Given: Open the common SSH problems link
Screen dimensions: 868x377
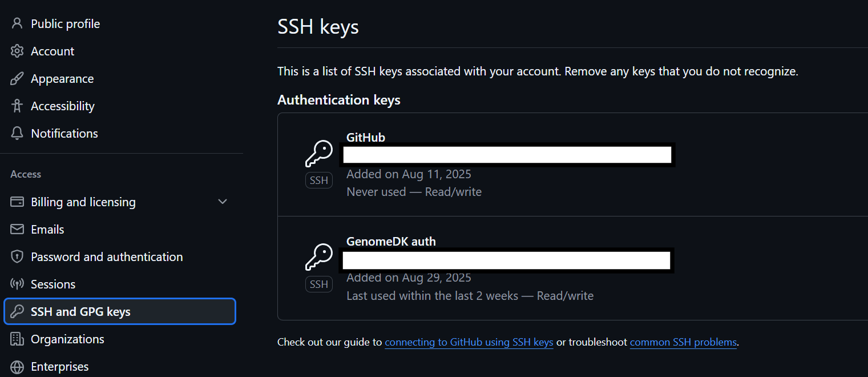Looking at the screenshot, I should tap(683, 342).
